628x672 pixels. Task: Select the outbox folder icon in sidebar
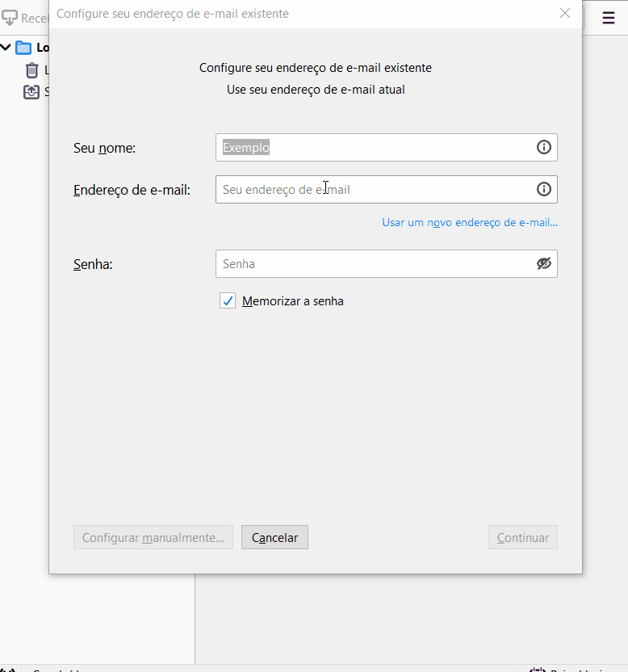31,92
